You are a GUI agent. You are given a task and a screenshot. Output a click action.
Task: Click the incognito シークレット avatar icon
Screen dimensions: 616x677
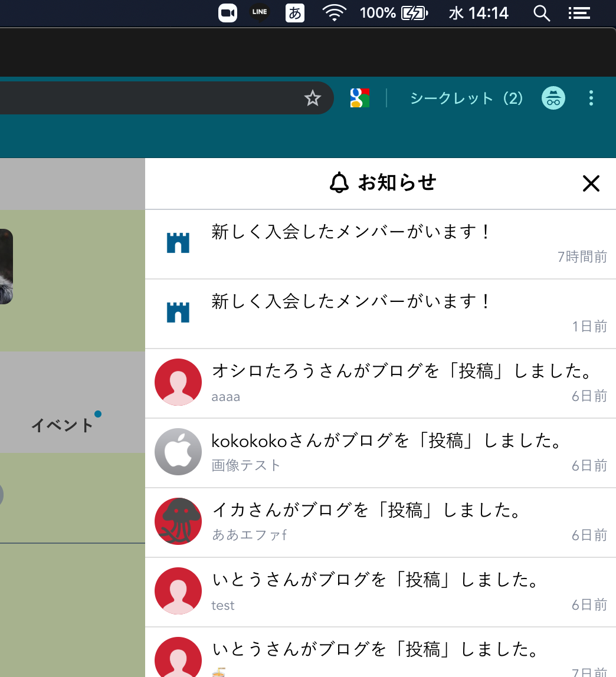coord(553,98)
